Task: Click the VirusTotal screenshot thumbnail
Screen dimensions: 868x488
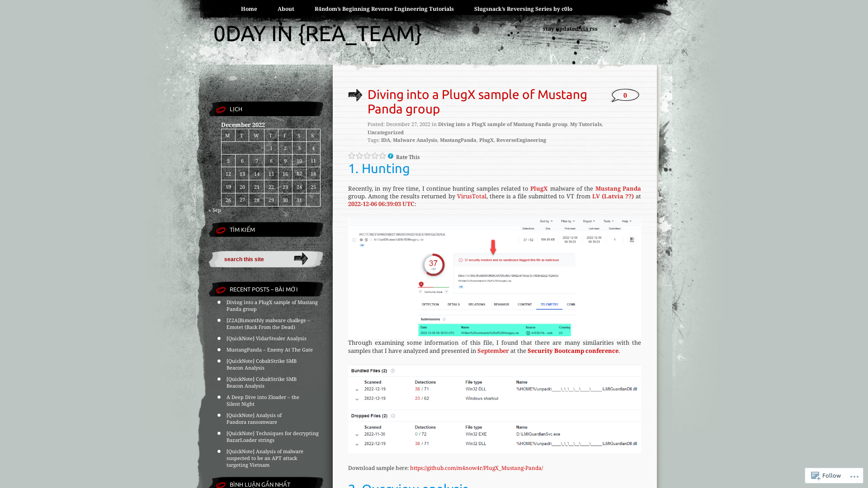Action: (x=494, y=276)
